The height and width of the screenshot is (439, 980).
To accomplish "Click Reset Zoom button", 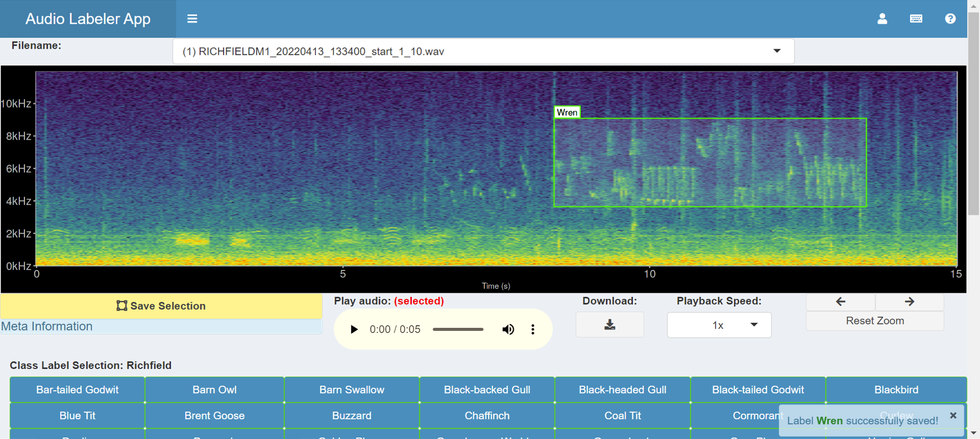I will [874, 321].
